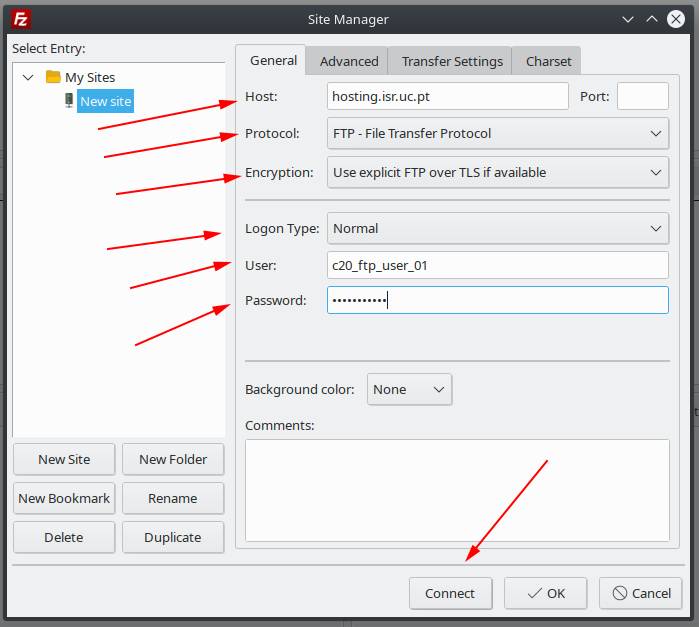Click the title bar down-chevron button
This screenshot has width=699, height=627.
coord(628,19)
